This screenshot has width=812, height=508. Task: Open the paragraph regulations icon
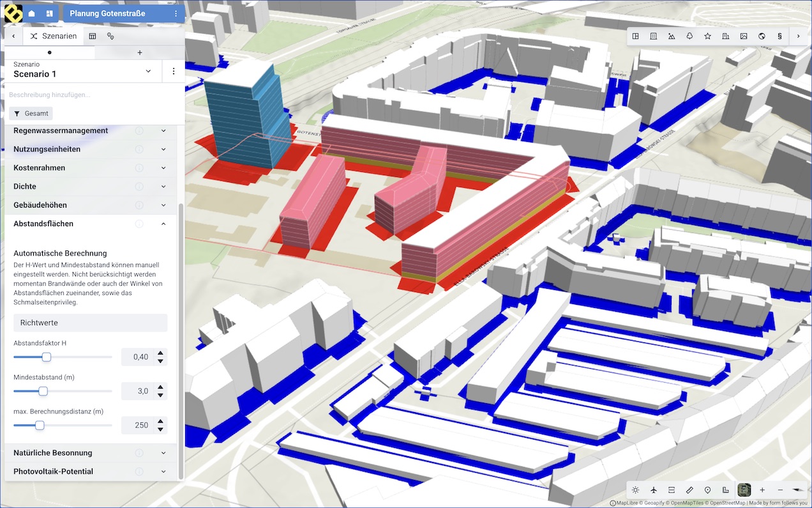click(x=779, y=36)
